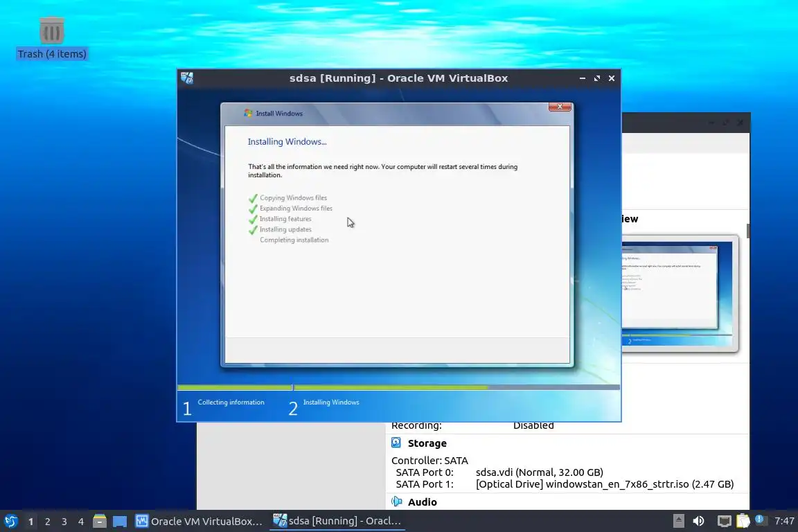Switch to workspace 3
This screenshot has width=798, height=532.
[x=64, y=522]
